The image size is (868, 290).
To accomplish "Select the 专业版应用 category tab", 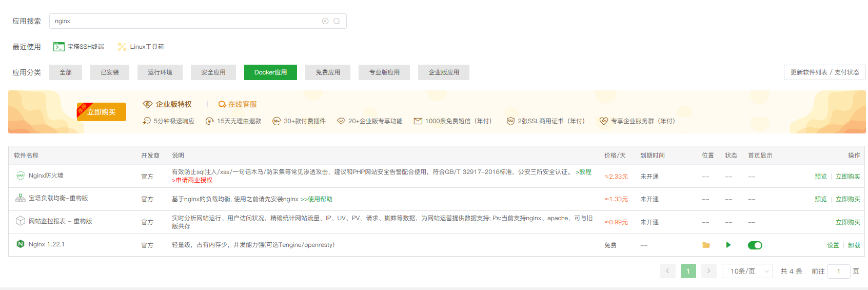I will coord(384,72).
